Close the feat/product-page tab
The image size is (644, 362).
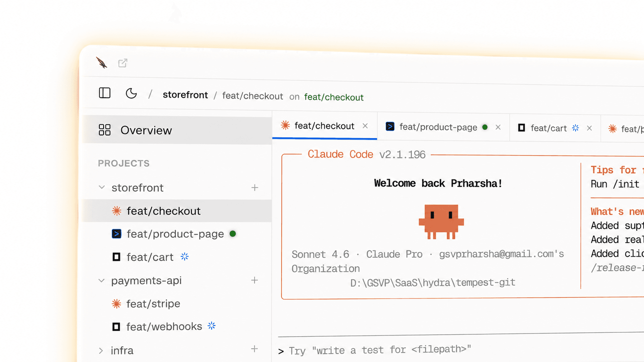click(498, 127)
